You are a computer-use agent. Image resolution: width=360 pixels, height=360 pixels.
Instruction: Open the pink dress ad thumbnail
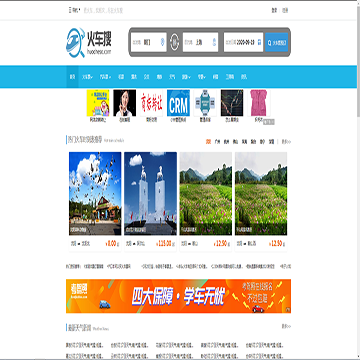coord(259,103)
